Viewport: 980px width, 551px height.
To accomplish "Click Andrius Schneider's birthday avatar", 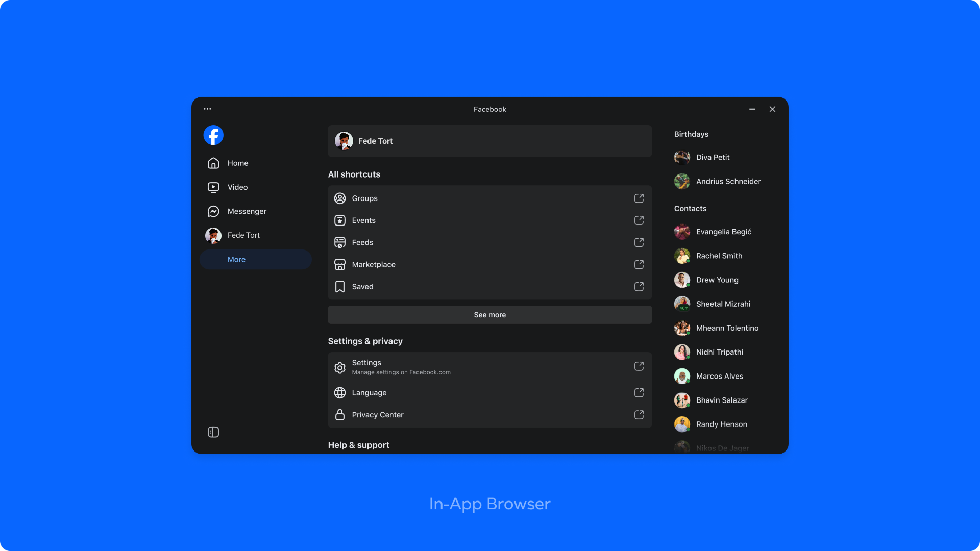I will click(x=682, y=181).
